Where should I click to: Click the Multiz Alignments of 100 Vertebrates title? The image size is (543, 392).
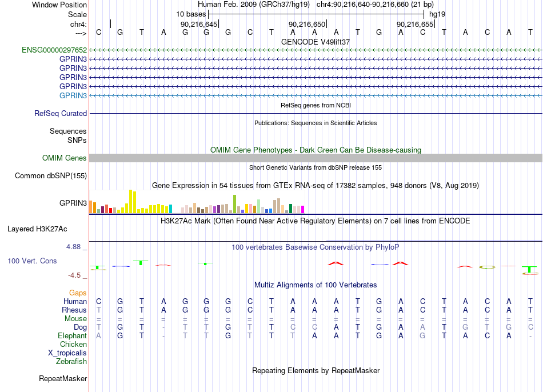[x=316, y=285]
